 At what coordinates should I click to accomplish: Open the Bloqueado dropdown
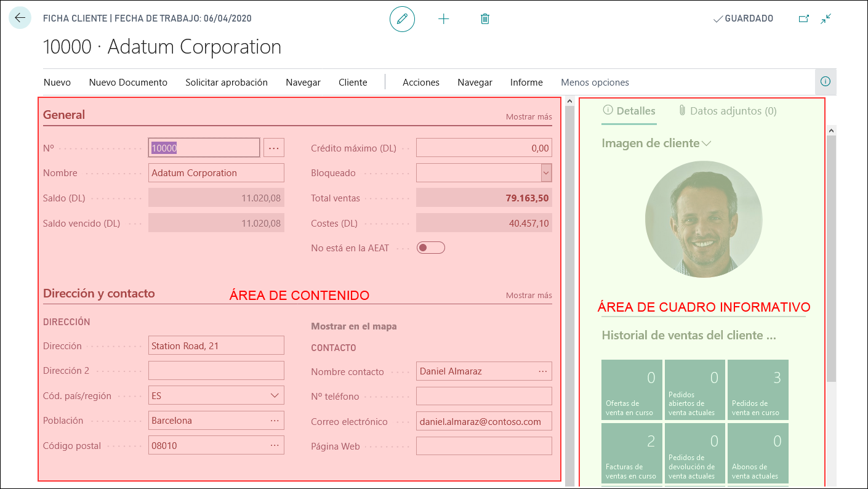point(546,173)
